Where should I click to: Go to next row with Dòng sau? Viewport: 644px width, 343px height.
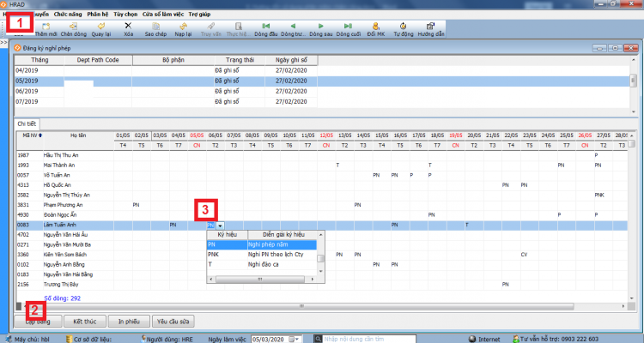[x=321, y=26]
